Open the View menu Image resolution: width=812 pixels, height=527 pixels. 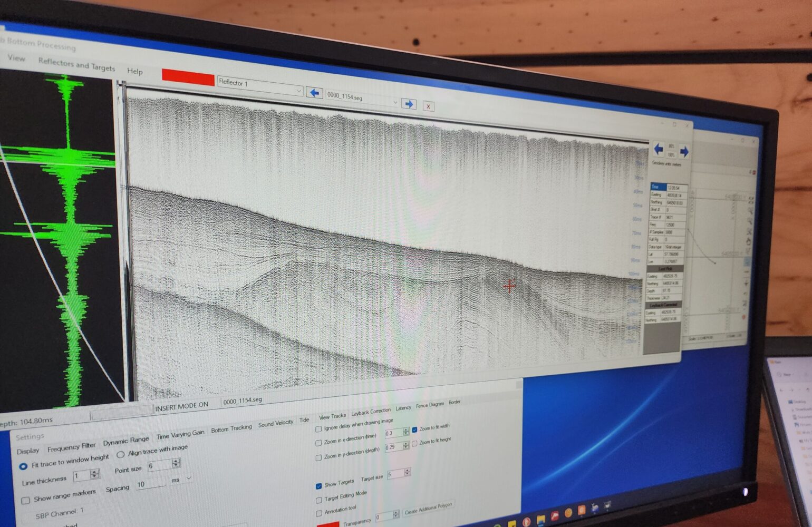pos(16,58)
